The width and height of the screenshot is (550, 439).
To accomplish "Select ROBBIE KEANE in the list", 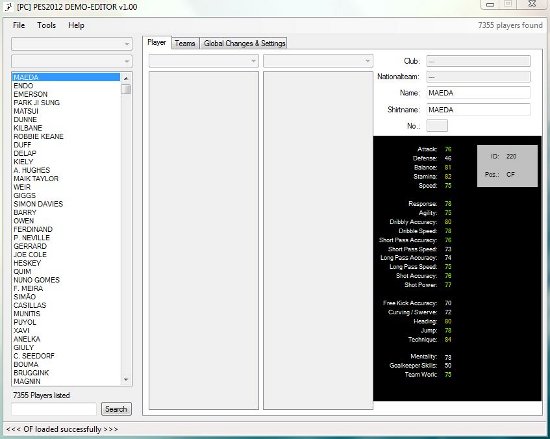I will click(66, 136).
